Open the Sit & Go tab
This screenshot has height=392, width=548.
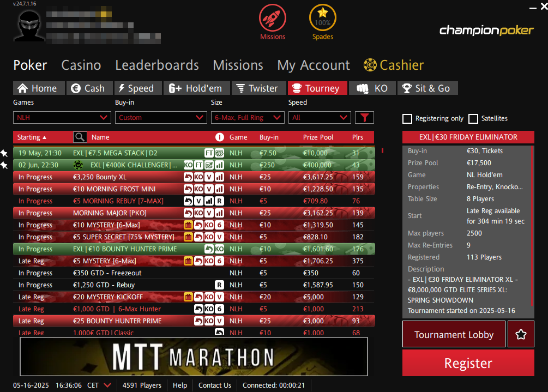(x=427, y=88)
